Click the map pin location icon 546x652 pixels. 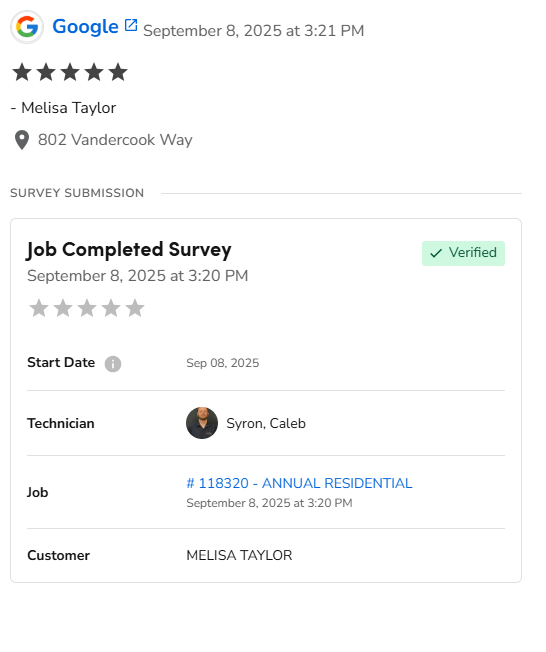[22, 140]
